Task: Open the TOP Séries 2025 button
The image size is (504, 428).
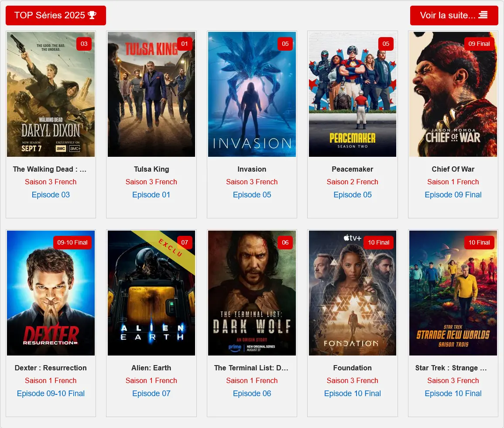Action: (55, 15)
